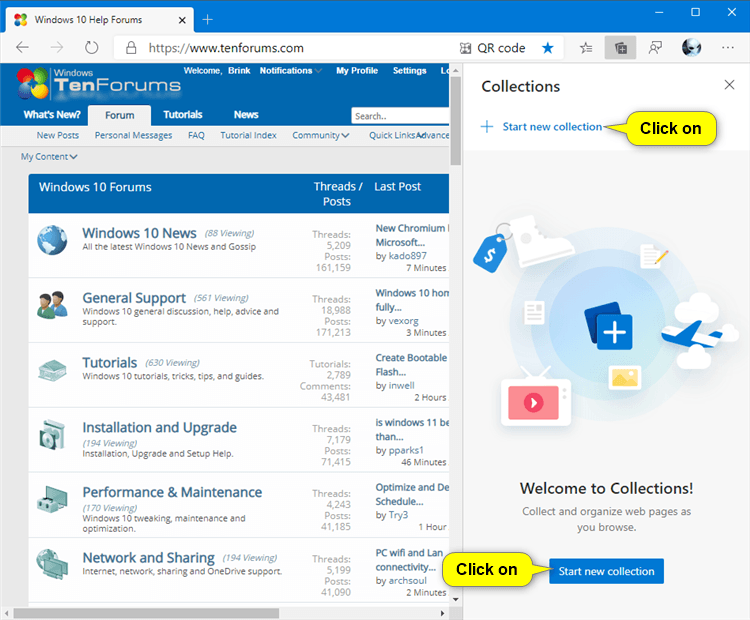Image resolution: width=750 pixels, height=620 pixels.
Task: Open the Tutorial Index link
Action: point(248,135)
